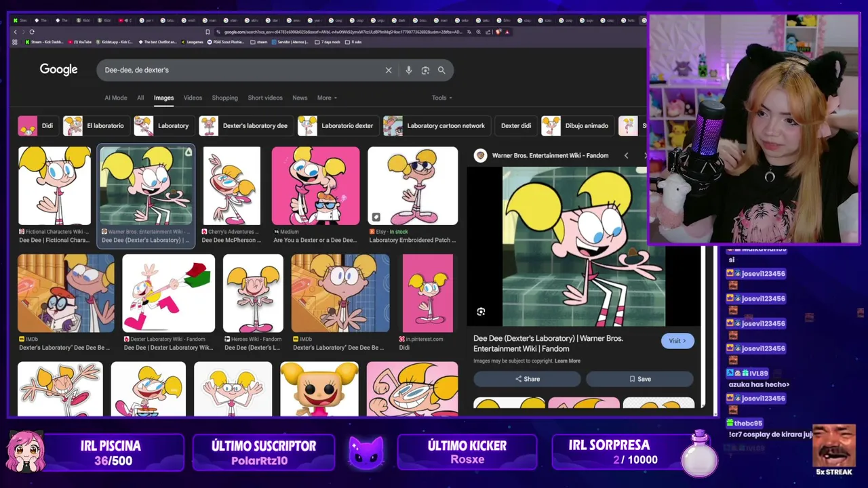The height and width of the screenshot is (488, 868).
Task: Open Pinterest Didi image result
Action: click(x=427, y=293)
